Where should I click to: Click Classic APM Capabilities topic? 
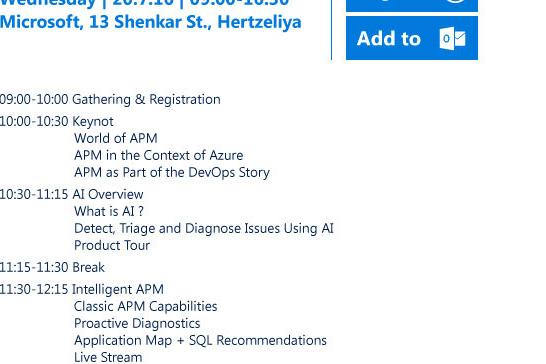click(x=146, y=307)
